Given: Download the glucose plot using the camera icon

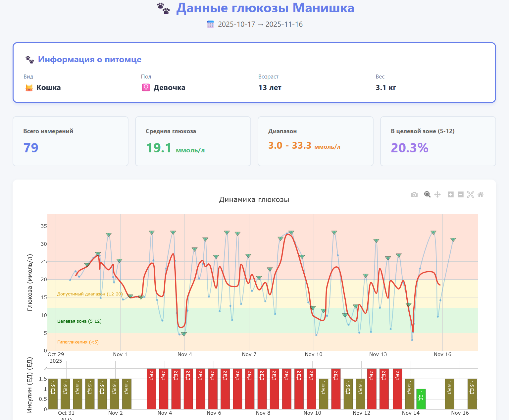Looking at the screenshot, I should pos(414,194).
